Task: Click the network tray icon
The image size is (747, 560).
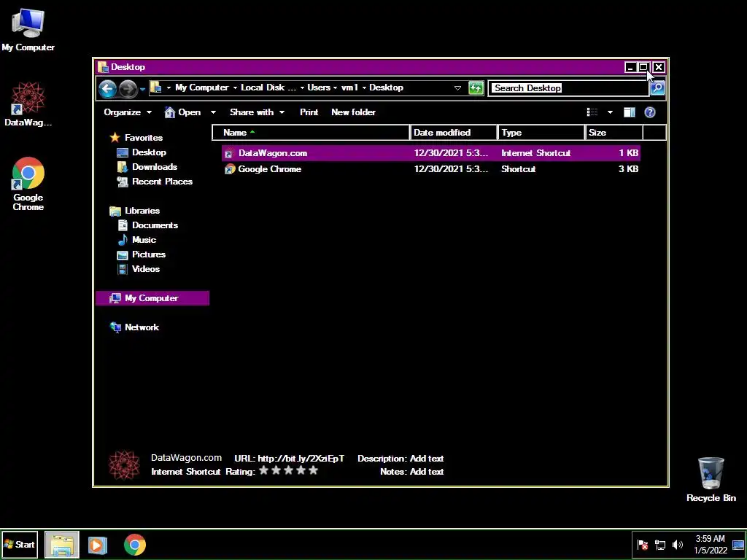Action: (660, 544)
